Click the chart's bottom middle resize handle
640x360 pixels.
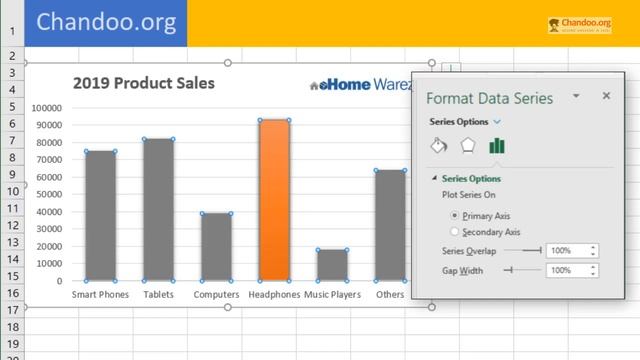click(x=228, y=307)
